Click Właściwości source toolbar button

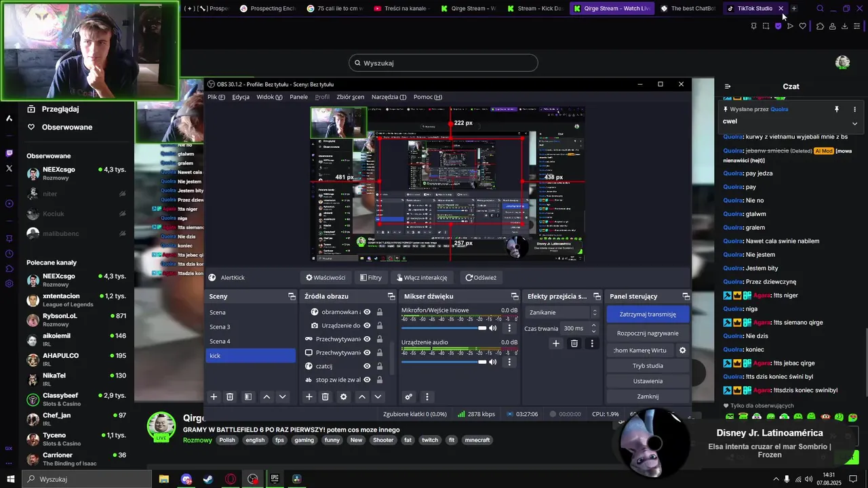[325, 278]
